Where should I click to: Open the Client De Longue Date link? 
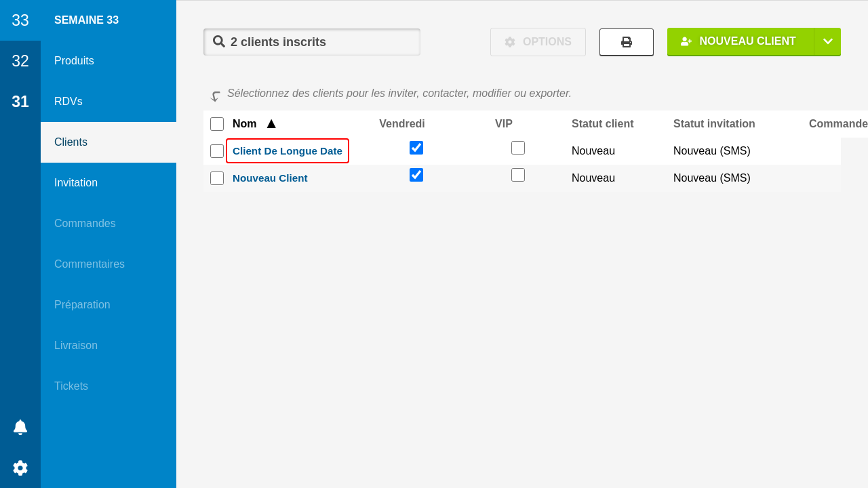[288, 151]
